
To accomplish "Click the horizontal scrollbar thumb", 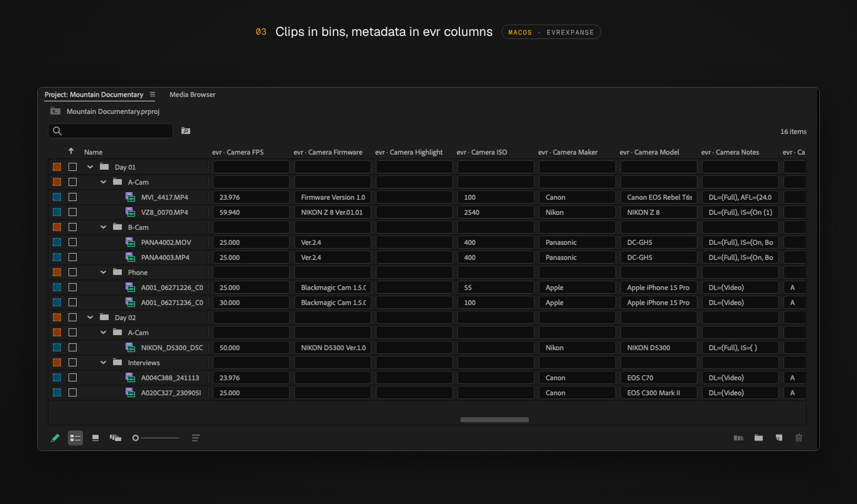I will [x=495, y=420].
